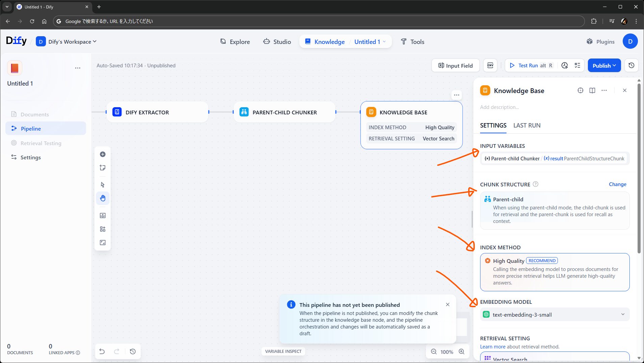Select the Parent-child chunk structure card
Image resolution: width=644 pixels, height=363 pixels.
click(554, 210)
